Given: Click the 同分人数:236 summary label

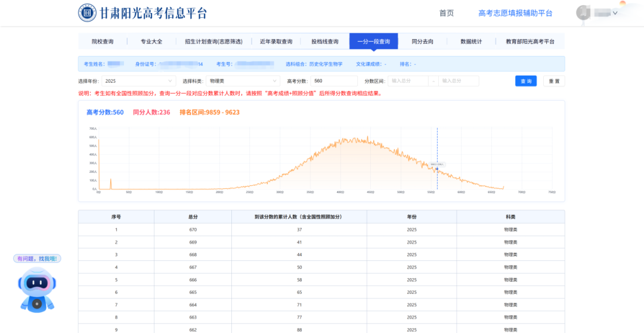Looking at the screenshot, I should pos(151,113).
